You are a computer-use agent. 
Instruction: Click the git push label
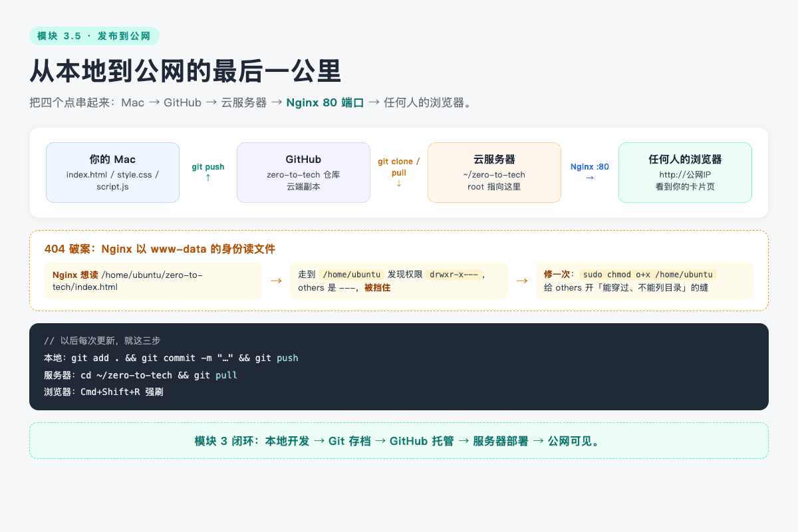point(208,167)
